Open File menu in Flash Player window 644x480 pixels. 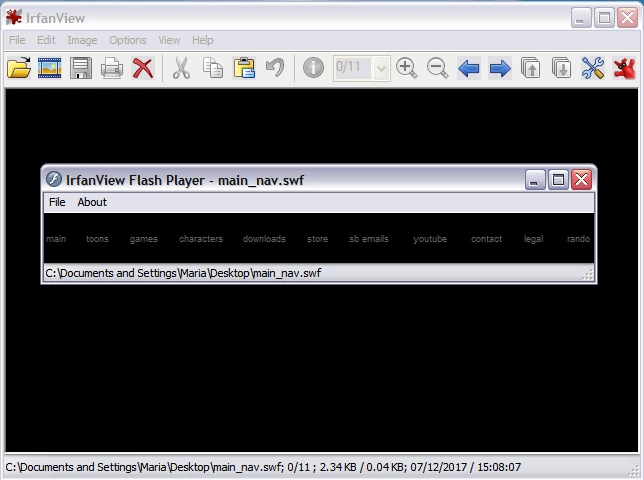(x=57, y=202)
